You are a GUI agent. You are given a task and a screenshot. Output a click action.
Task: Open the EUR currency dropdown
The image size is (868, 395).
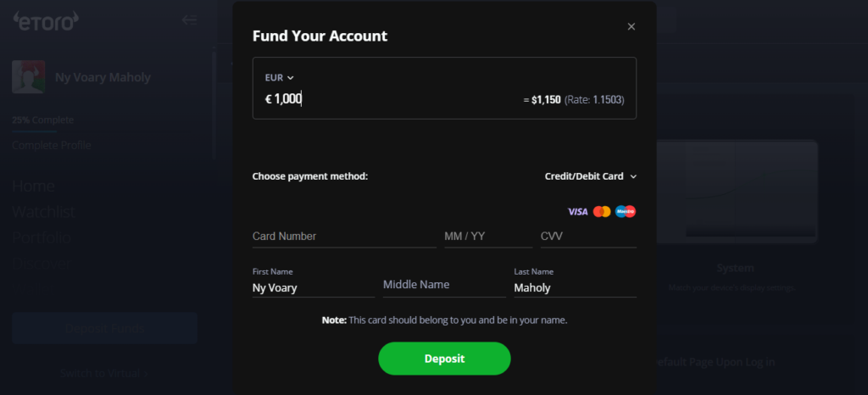click(280, 77)
